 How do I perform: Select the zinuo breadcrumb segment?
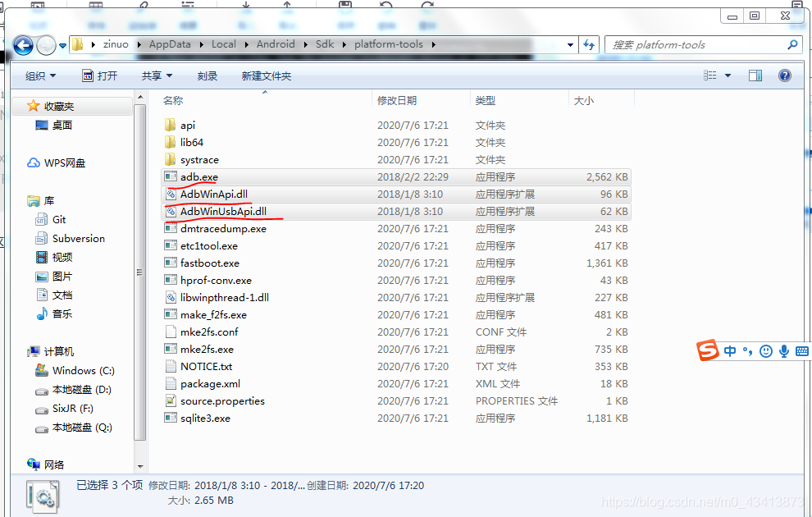coord(116,44)
